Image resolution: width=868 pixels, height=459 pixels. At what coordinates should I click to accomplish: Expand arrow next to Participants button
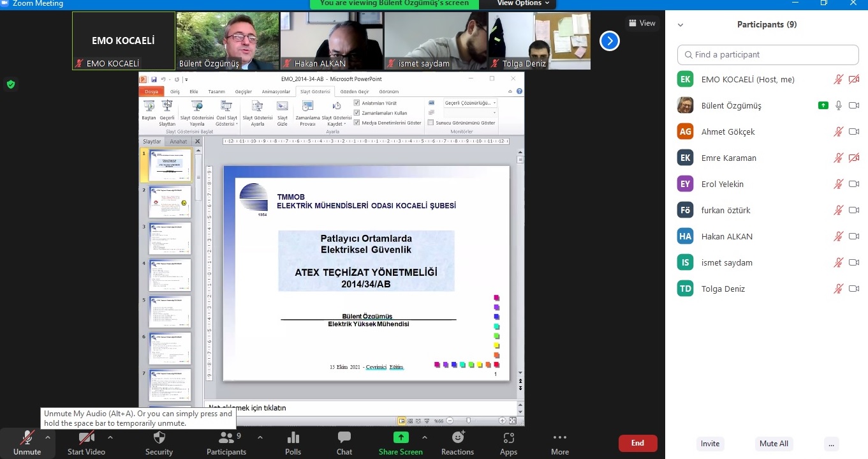(260, 438)
